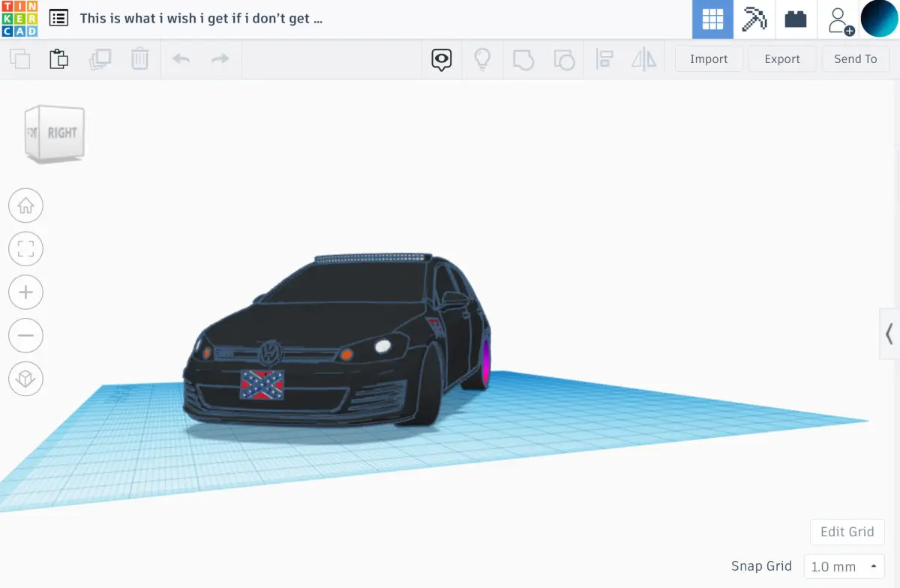This screenshot has width=900, height=588.
Task: Click the Home view button
Action: coord(25,205)
